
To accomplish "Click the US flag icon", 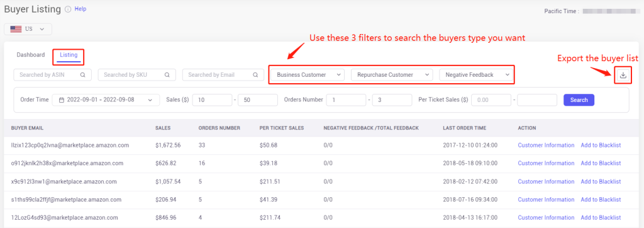I will [x=16, y=29].
